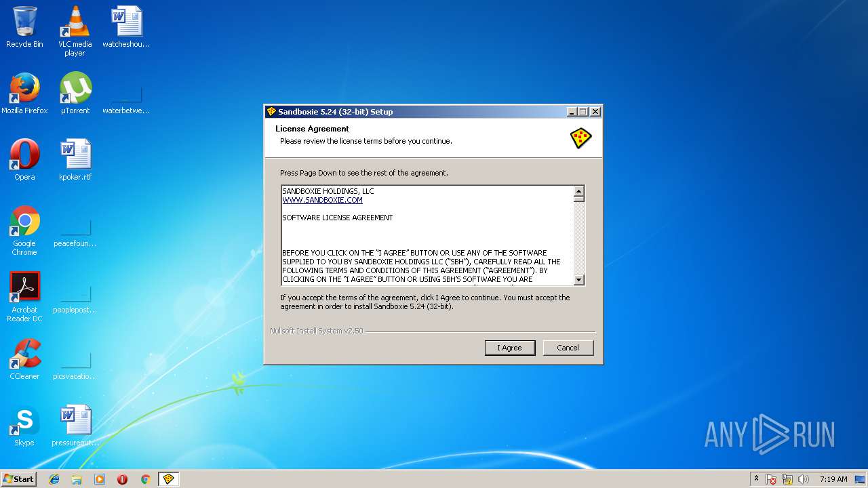The height and width of the screenshot is (488, 868).
Task: Open the media player taskbar icon
Action: [100, 479]
